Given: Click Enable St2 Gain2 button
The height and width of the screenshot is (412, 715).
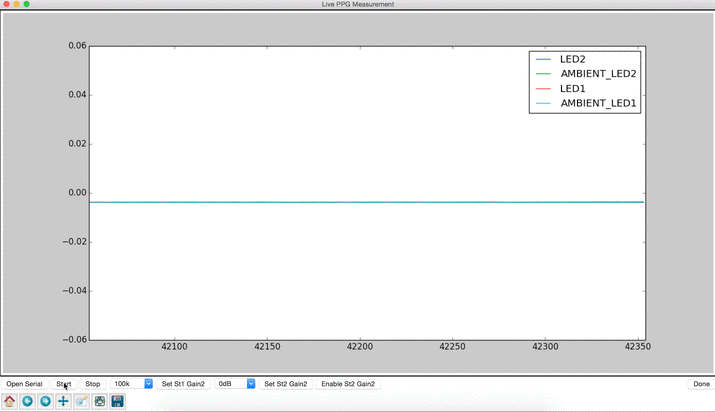Looking at the screenshot, I should click(x=348, y=384).
